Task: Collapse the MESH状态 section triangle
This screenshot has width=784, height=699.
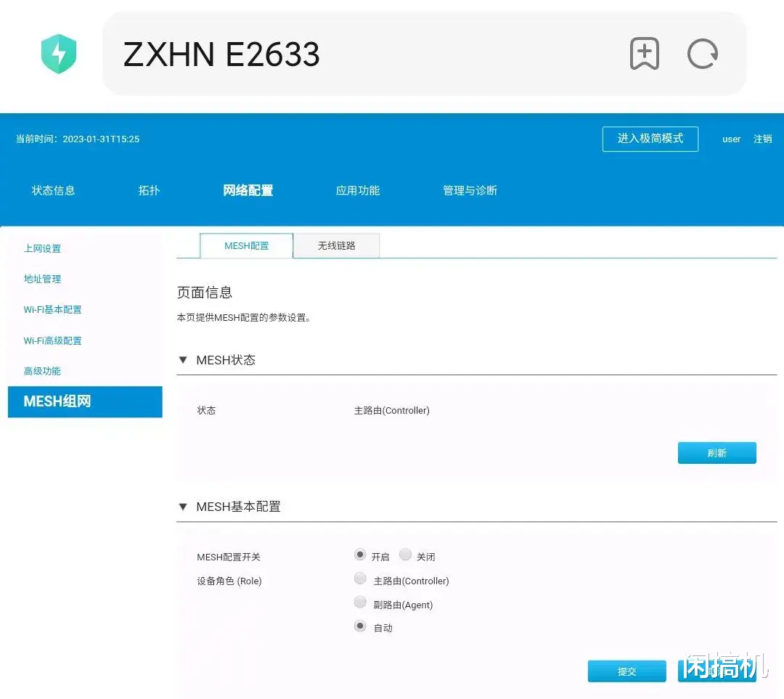Action: pyautogui.click(x=183, y=360)
